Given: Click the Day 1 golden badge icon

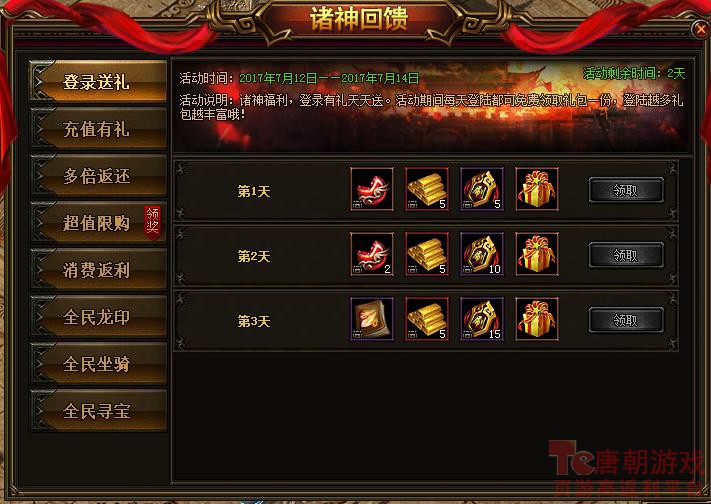Looking at the screenshot, I should pos(482,189).
